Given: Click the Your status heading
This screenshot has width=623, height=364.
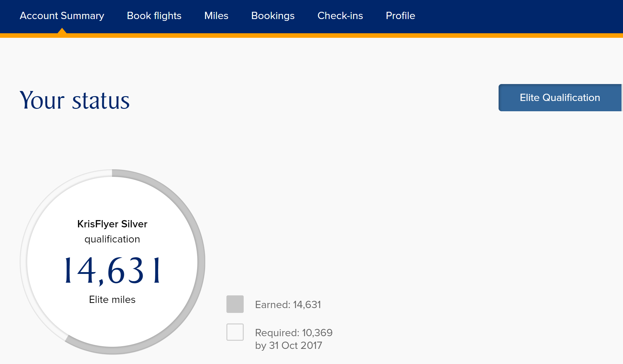Looking at the screenshot, I should click(x=75, y=101).
